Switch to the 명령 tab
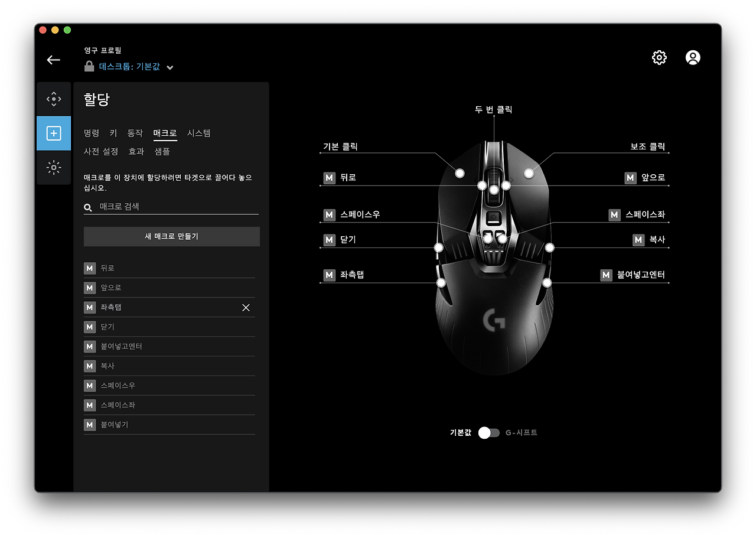This screenshot has height=538, width=756. [x=92, y=133]
